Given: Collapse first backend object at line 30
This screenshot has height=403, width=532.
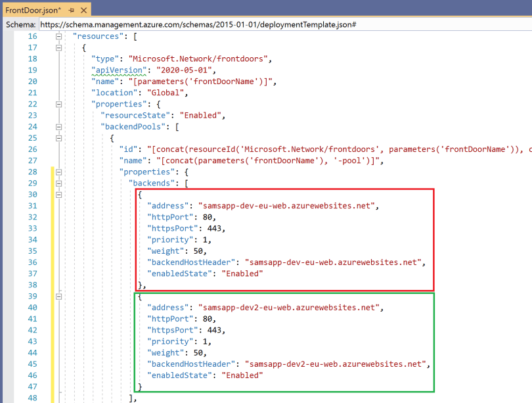Looking at the screenshot, I should (x=58, y=195).
